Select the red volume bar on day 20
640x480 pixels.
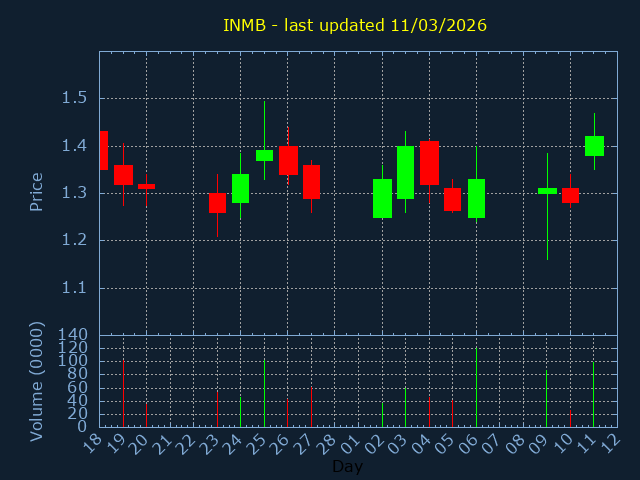[x=146, y=414]
